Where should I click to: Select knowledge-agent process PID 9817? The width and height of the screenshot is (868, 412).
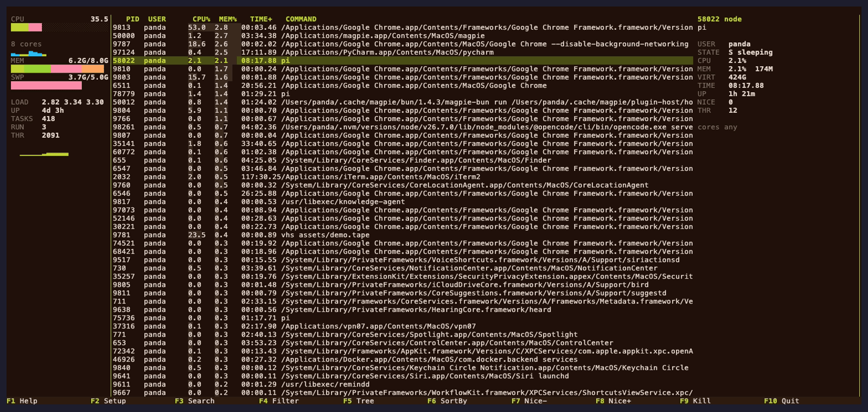pyautogui.click(x=403, y=202)
